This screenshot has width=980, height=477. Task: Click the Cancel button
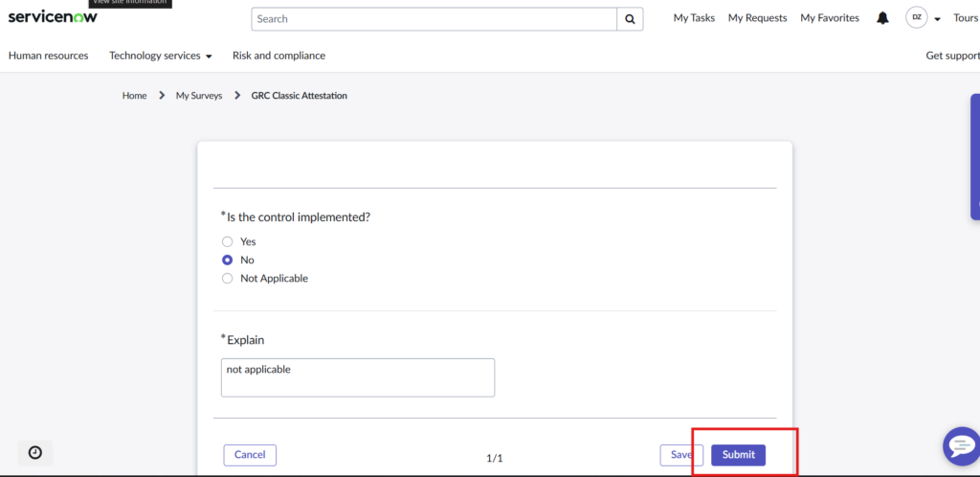click(x=250, y=455)
